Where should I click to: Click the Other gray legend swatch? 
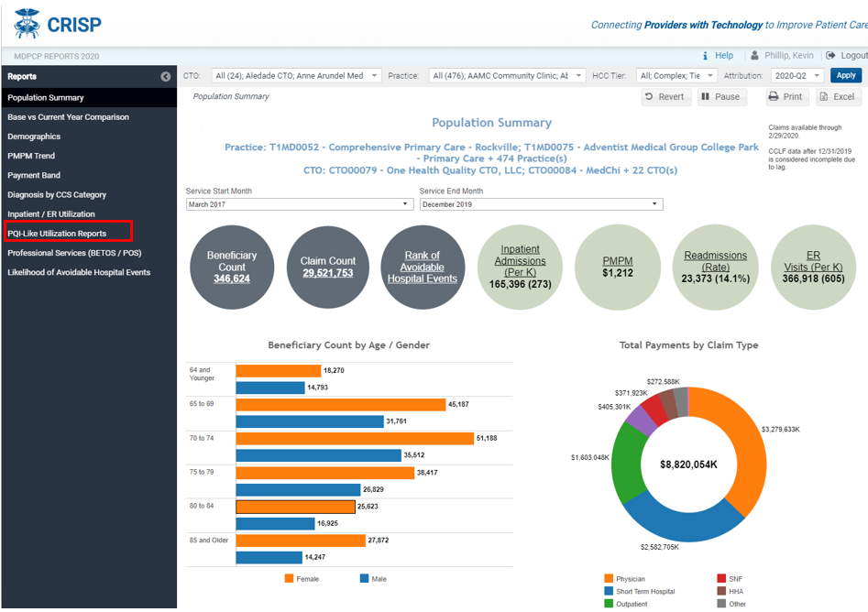click(721, 604)
